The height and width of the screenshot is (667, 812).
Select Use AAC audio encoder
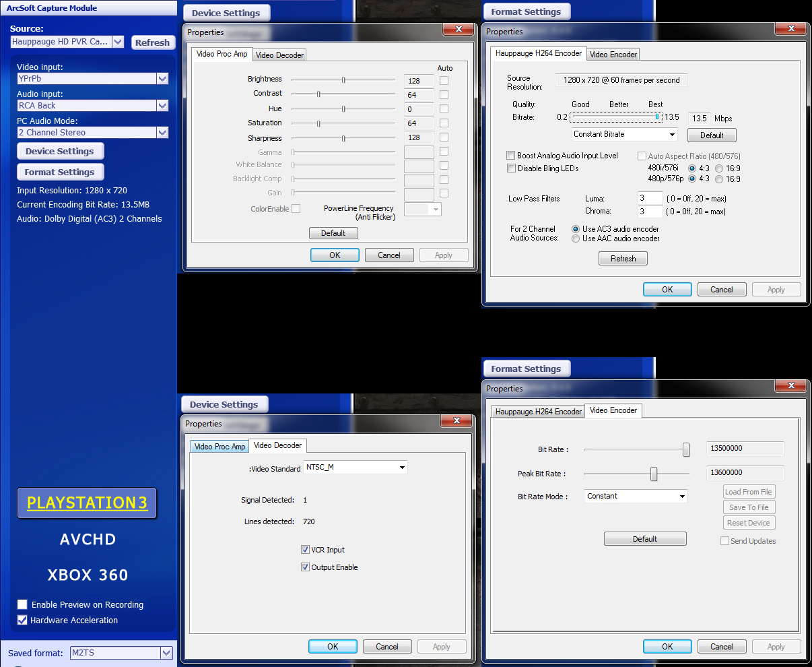click(576, 239)
